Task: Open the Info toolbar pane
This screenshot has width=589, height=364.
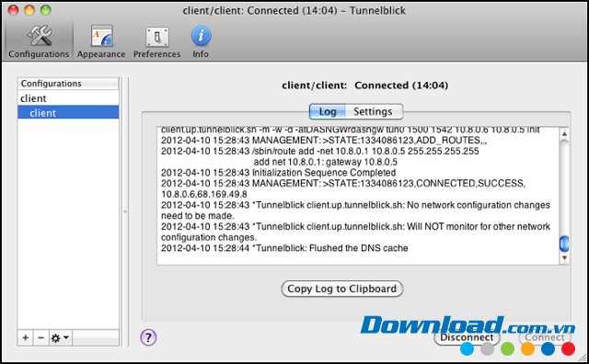Action: pyautogui.click(x=201, y=41)
